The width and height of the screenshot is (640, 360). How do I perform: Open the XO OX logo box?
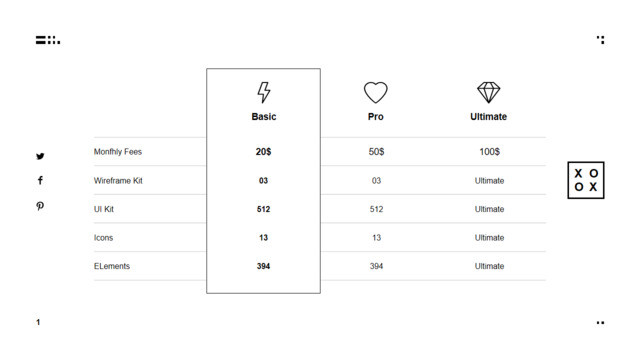pyautogui.click(x=586, y=180)
